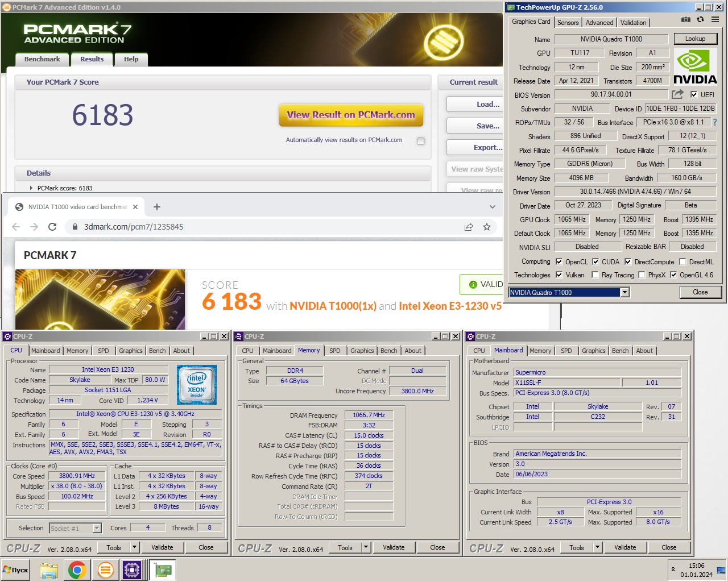Click the Lookup button in GPU-Z
Image resolution: width=728 pixels, height=582 pixels.
point(695,39)
